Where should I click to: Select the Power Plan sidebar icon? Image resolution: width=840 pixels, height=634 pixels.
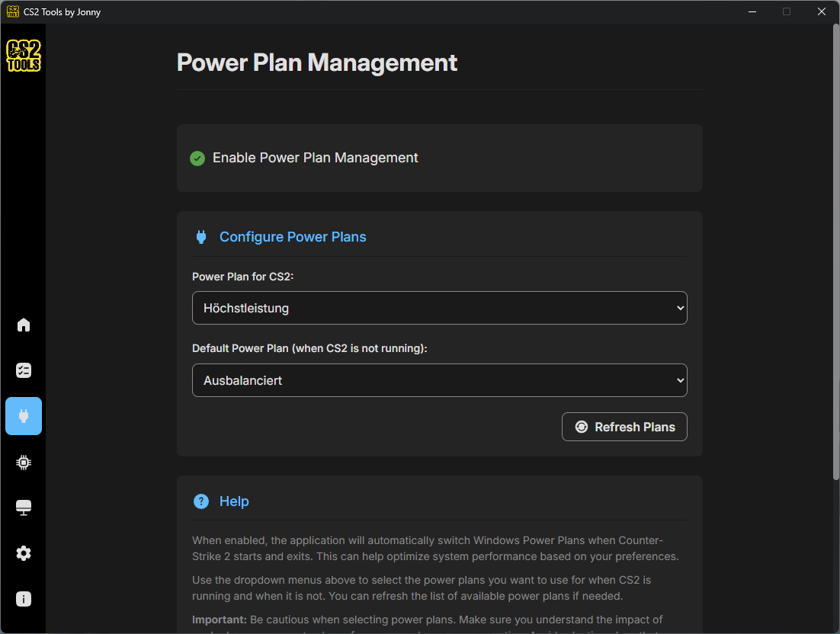[x=23, y=416]
